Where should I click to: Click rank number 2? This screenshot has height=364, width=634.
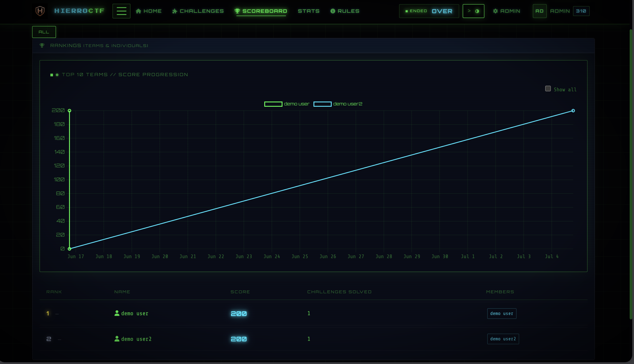click(49, 339)
